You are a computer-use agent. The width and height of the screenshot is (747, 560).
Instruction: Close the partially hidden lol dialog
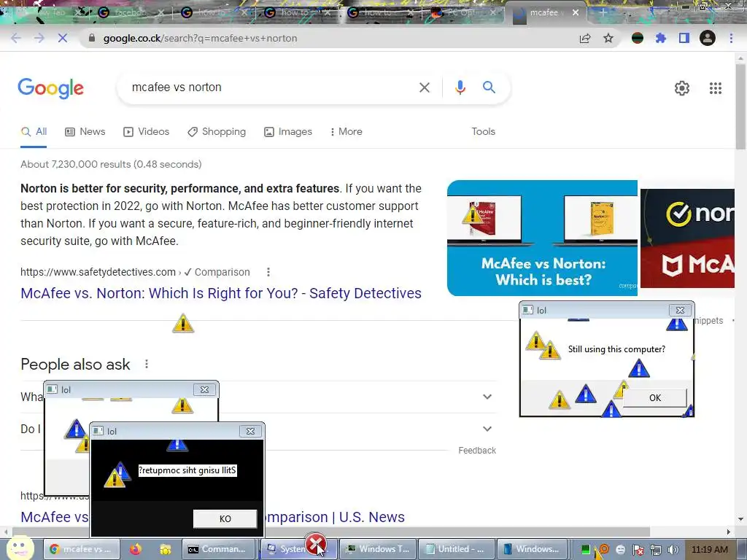click(204, 389)
